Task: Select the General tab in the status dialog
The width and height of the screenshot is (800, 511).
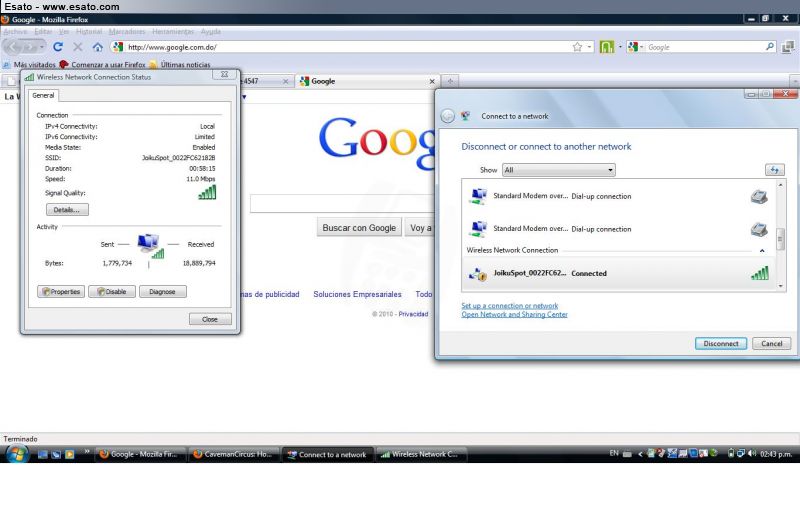Action: [43, 95]
